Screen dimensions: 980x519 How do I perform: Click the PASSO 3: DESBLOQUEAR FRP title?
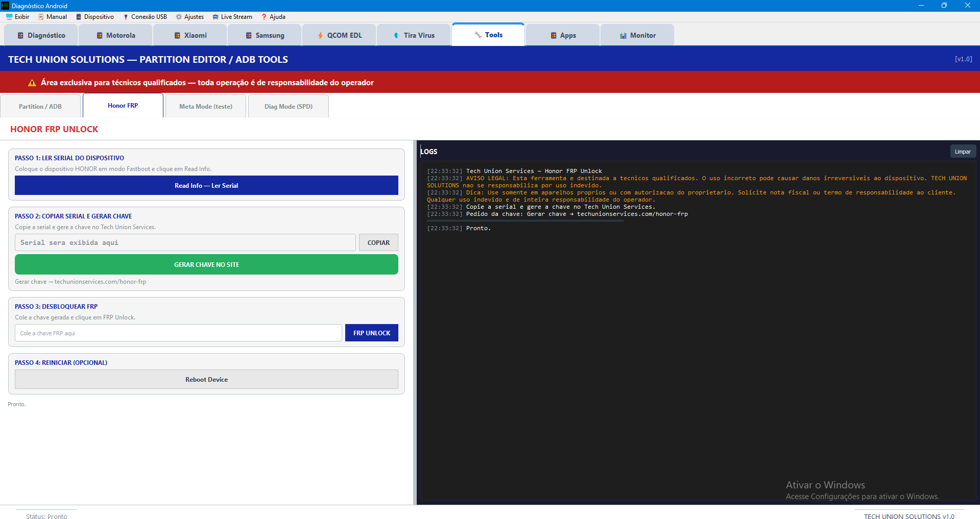click(x=56, y=307)
